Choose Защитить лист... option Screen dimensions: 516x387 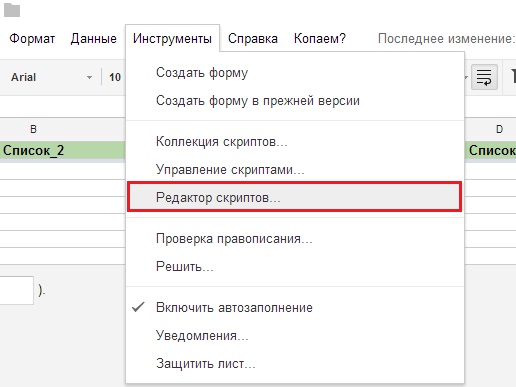point(295,363)
